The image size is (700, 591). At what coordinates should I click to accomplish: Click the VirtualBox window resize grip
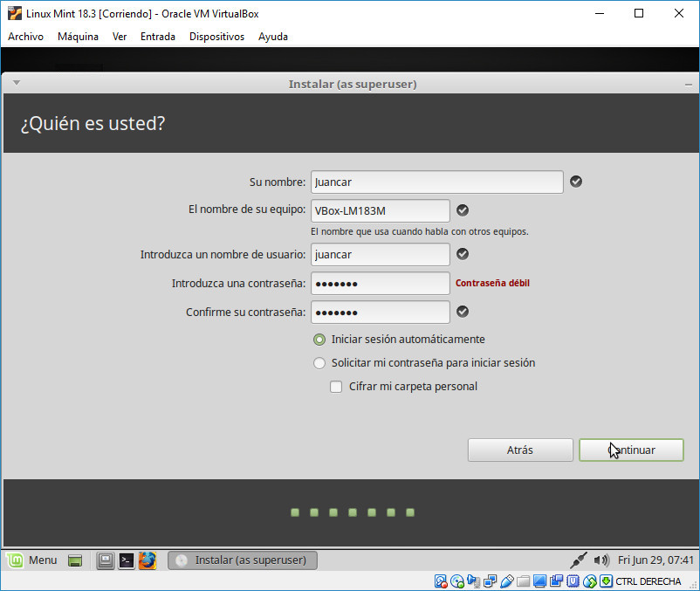click(x=694, y=585)
